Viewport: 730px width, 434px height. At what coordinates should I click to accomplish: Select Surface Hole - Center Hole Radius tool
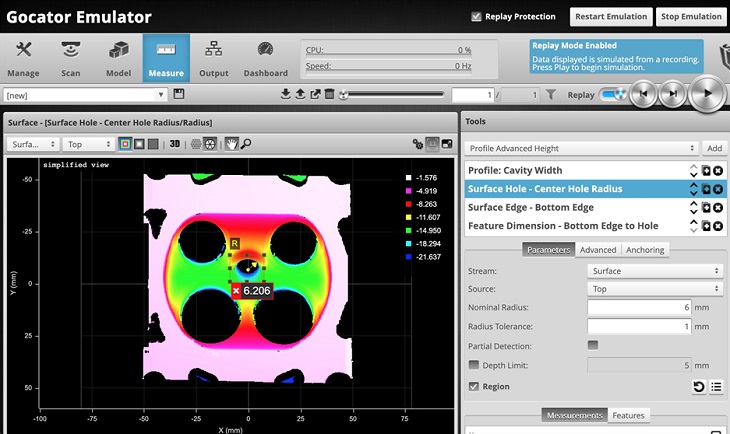click(x=545, y=189)
